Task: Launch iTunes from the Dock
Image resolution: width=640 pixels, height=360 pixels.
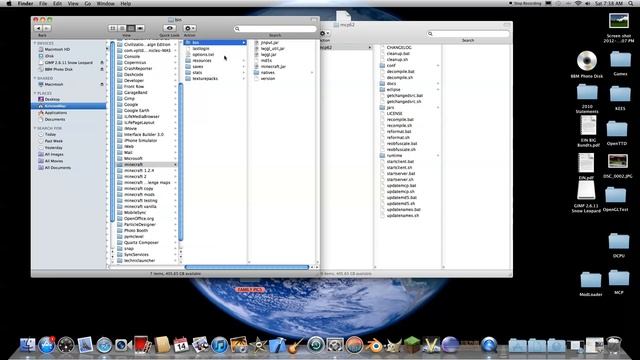Action: click(x=219, y=345)
